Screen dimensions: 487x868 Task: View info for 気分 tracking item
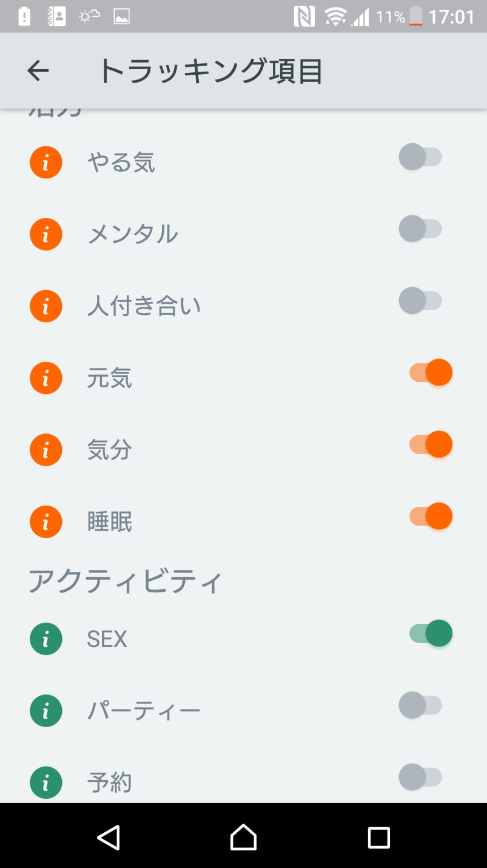point(46,449)
